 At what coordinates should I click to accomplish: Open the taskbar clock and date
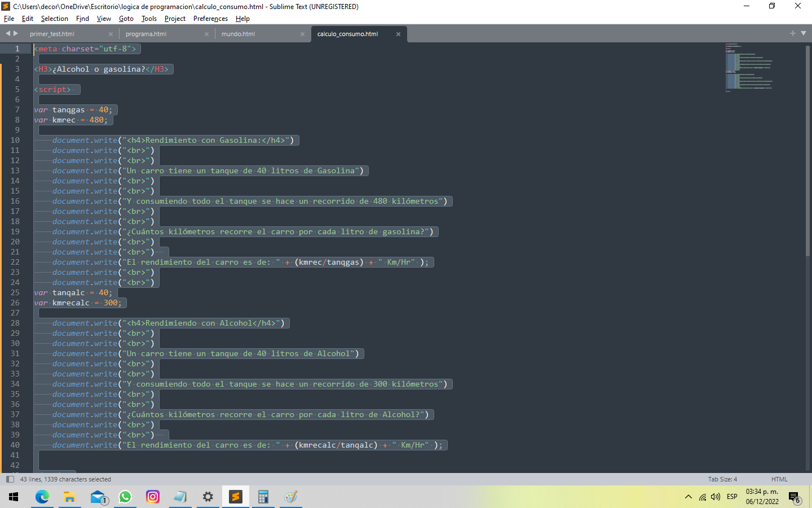762,497
